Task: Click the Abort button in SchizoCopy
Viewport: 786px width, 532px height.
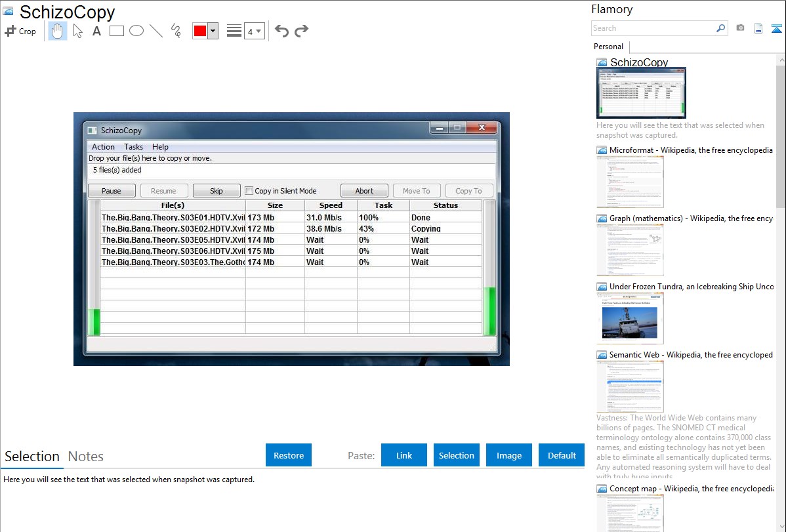Action: click(364, 191)
